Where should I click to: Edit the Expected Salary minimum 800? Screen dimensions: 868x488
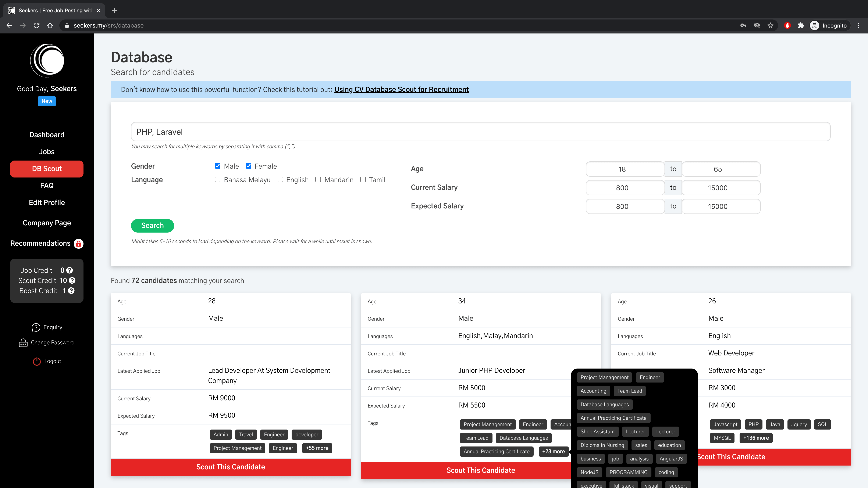pos(625,207)
